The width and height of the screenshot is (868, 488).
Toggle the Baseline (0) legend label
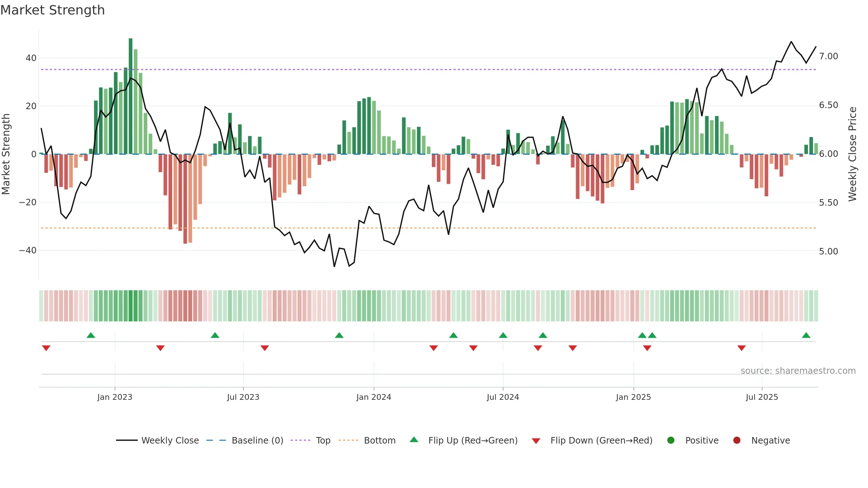[258, 441]
